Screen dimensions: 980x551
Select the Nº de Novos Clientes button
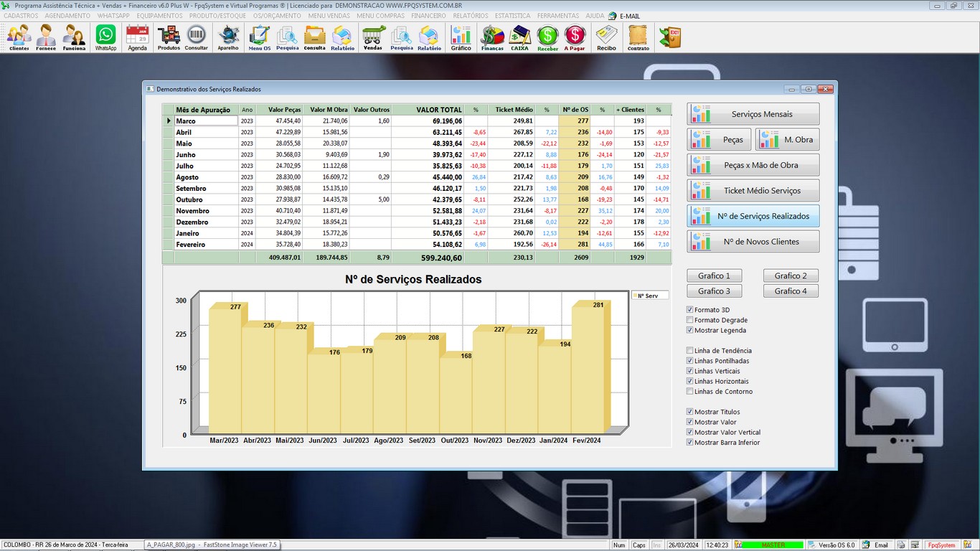pyautogui.click(x=753, y=242)
